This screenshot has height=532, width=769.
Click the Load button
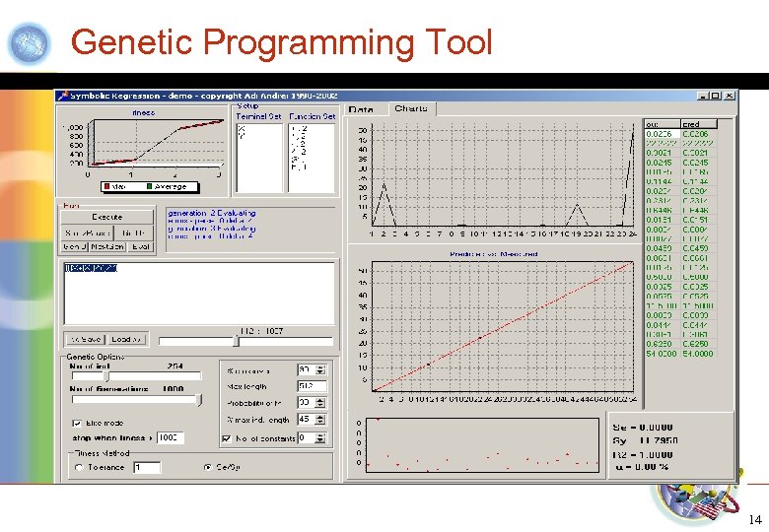[x=126, y=339]
